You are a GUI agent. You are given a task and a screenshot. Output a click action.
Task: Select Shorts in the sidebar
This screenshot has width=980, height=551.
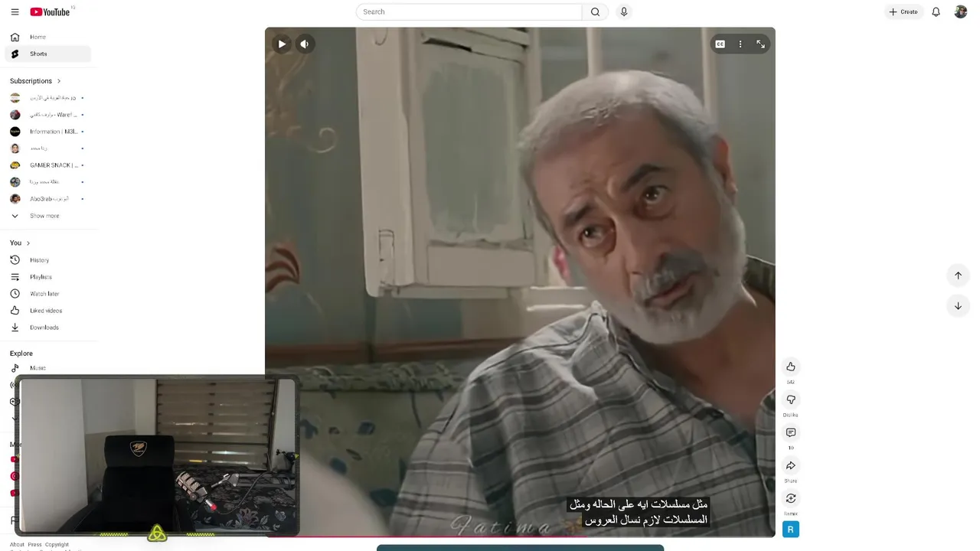pyautogui.click(x=47, y=54)
